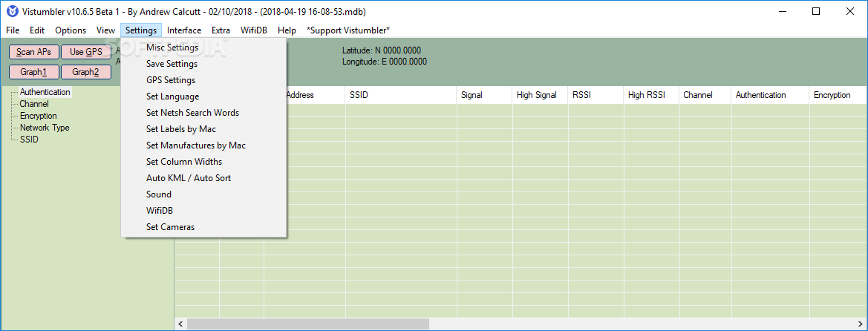The image size is (868, 331).
Task: Select SSID in the tree view
Action: [x=29, y=140]
